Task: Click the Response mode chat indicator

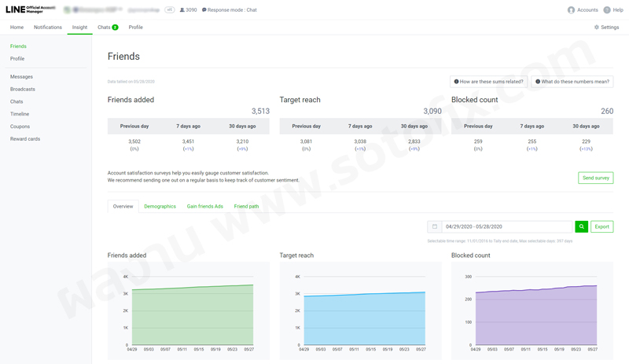Action: 230,10
